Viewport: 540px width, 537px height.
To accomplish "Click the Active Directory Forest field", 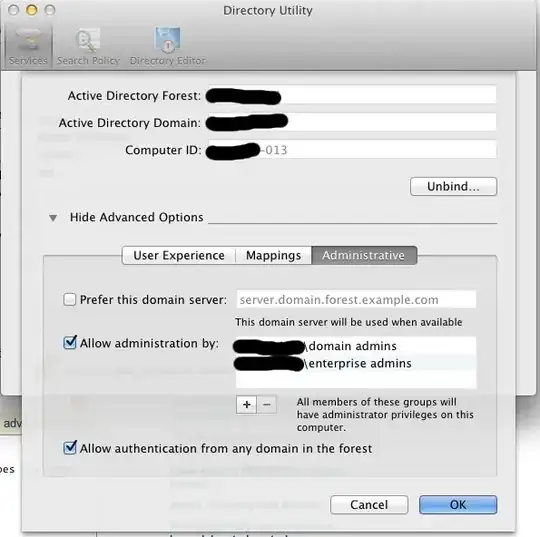I will 352,95.
